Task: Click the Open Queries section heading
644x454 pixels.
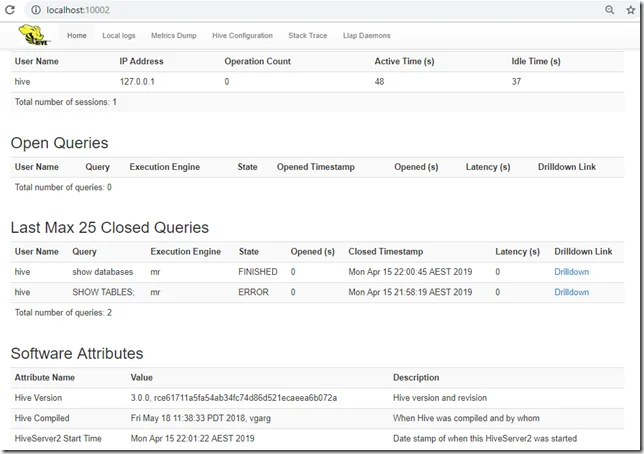Action: tap(59, 143)
